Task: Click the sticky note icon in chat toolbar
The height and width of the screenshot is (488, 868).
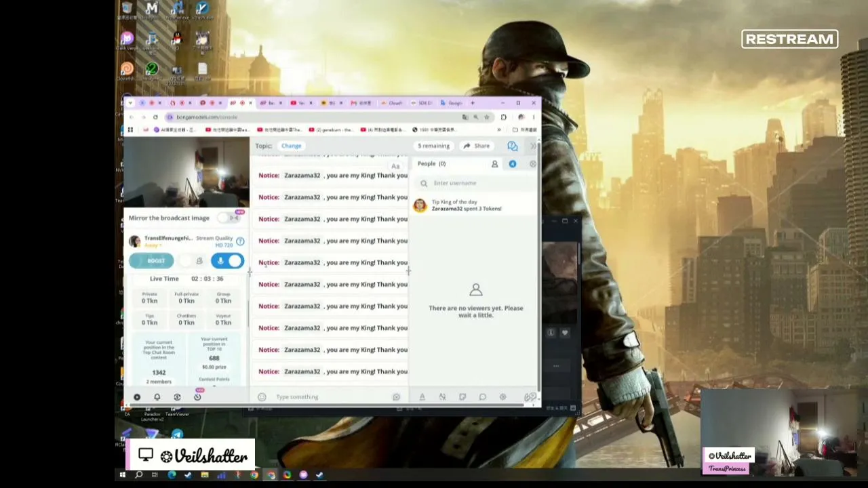Action: 462,397
